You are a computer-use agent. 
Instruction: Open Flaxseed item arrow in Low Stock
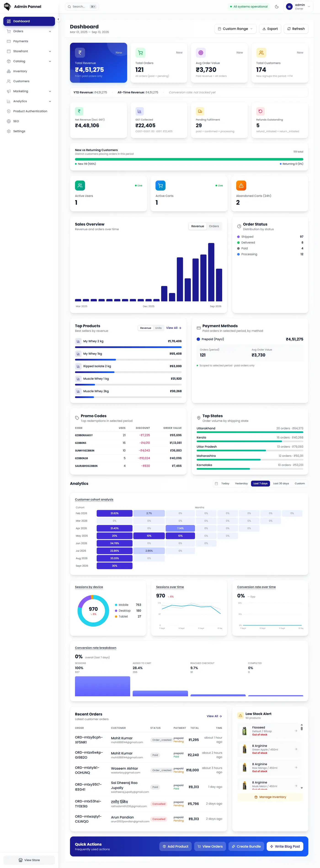point(296,731)
